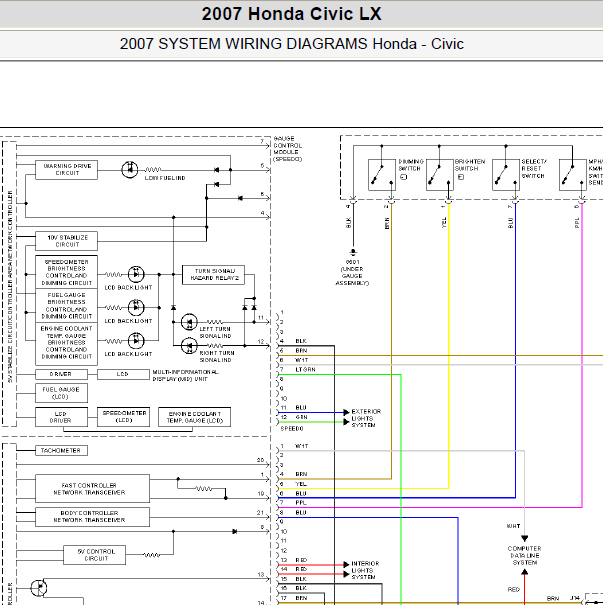Select the Fuel Gauge (LCD) box
Screen dimensions: 603x605
tap(61, 393)
